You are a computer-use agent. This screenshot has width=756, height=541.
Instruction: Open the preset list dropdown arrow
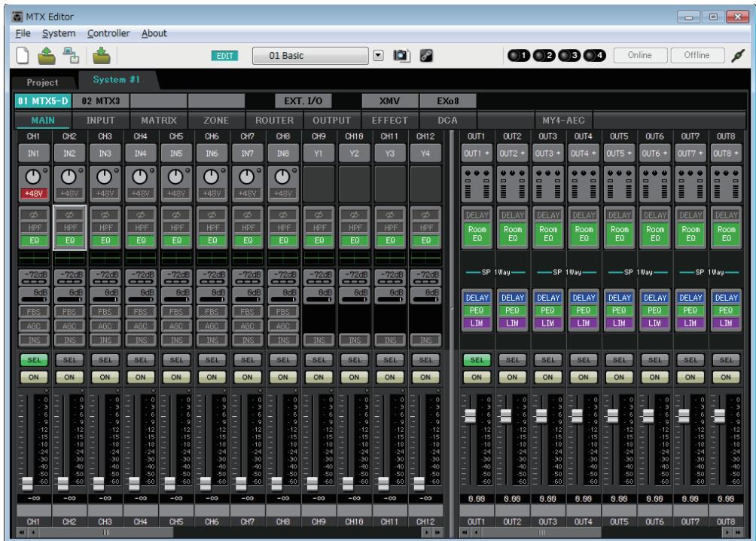coord(379,56)
